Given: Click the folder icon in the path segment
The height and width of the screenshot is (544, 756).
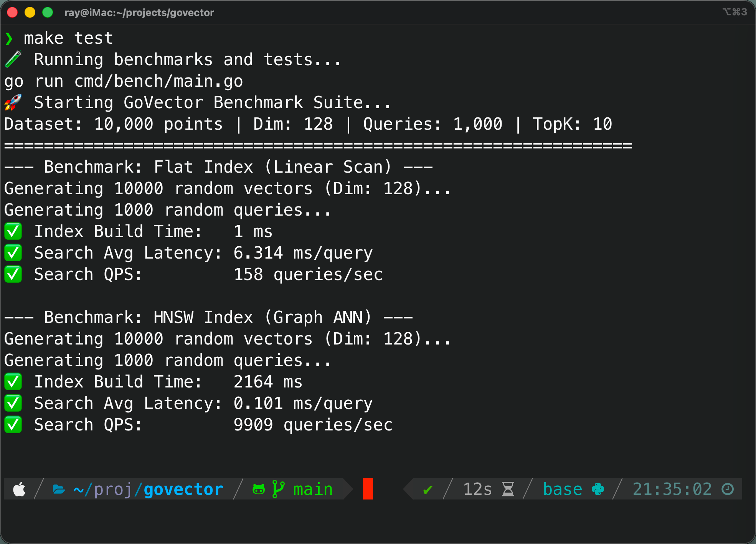Looking at the screenshot, I should click(x=59, y=489).
